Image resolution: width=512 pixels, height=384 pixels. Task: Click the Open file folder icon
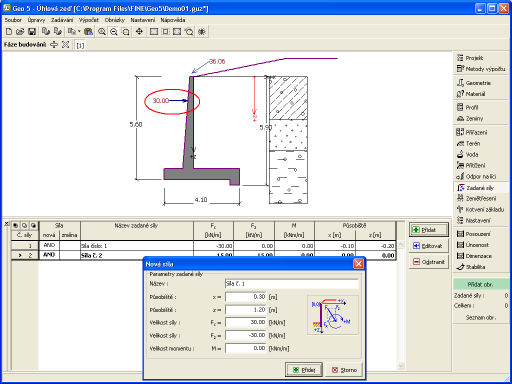20,32
